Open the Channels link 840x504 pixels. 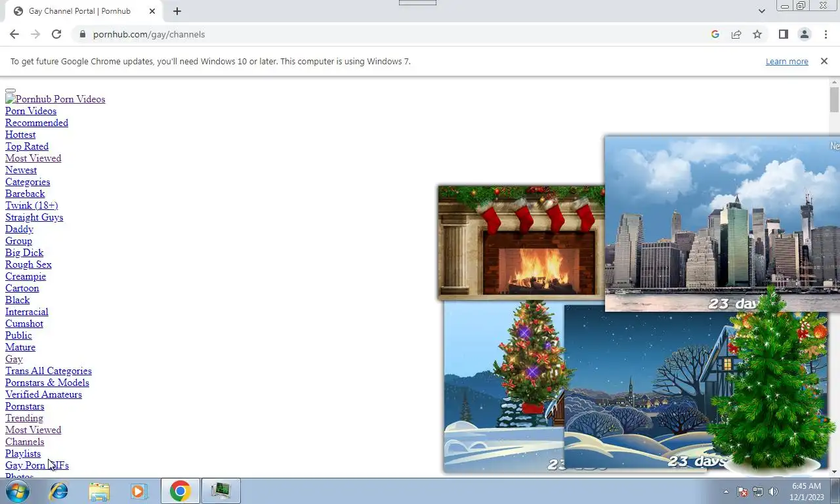[25, 442]
